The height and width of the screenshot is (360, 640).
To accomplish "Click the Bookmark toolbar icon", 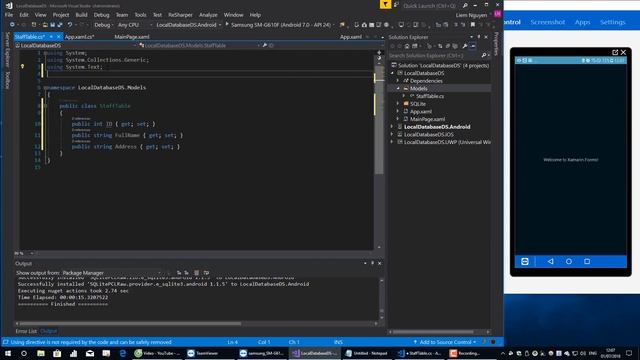I will coord(473,25).
